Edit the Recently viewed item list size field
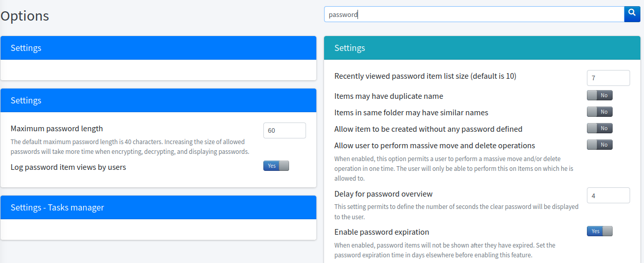 (x=608, y=78)
